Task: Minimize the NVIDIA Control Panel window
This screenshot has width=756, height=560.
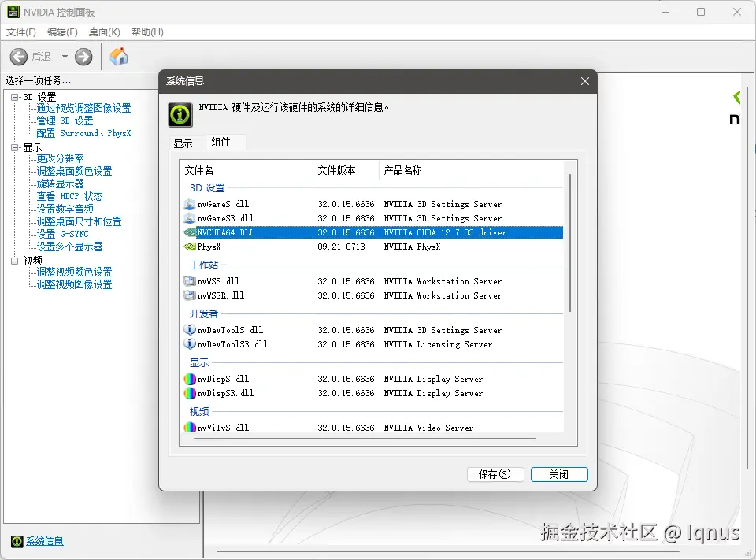Action: [665, 12]
